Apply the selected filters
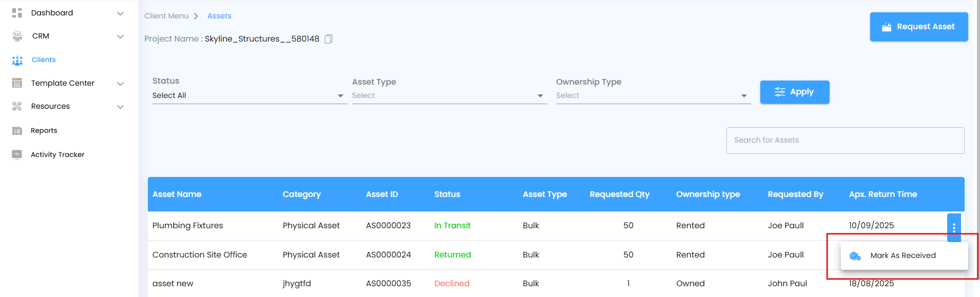 pos(794,92)
